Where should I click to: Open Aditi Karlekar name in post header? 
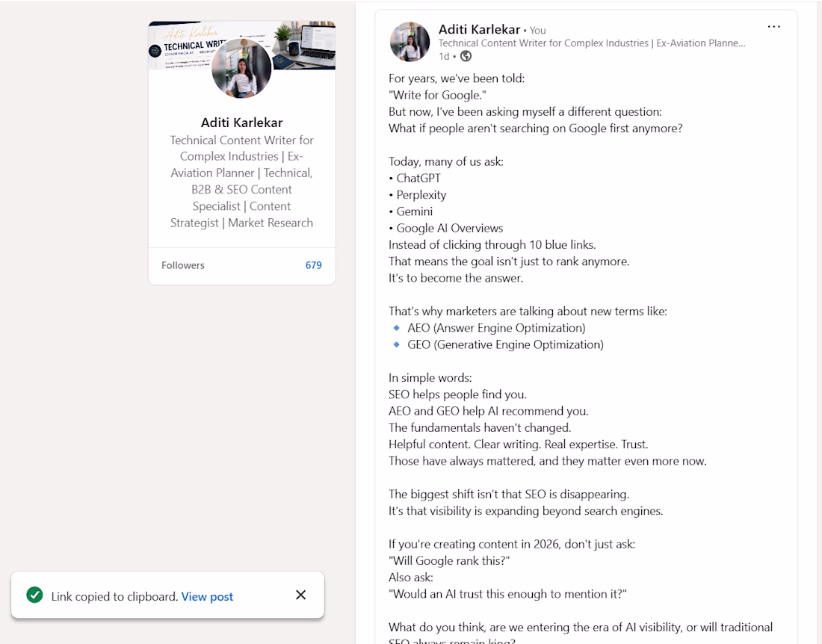(479, 29)
